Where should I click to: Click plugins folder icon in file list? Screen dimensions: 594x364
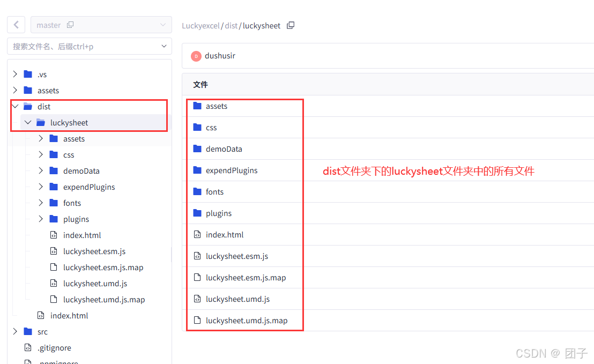pos(197,213)
